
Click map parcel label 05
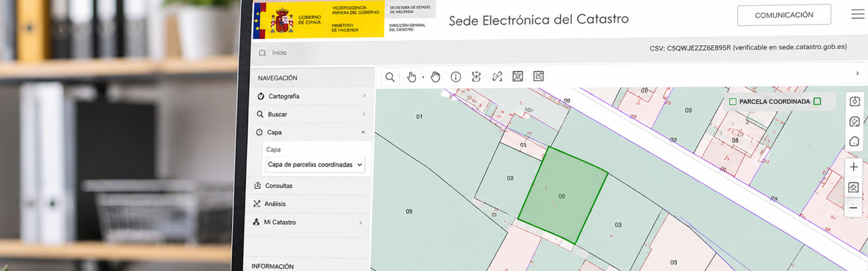coord(523,145)
